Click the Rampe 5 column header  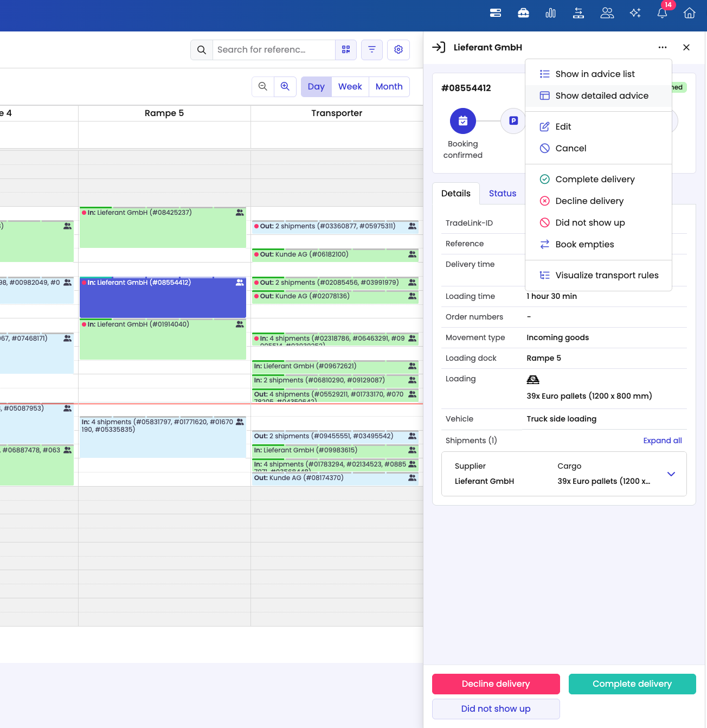pos(164,113)
